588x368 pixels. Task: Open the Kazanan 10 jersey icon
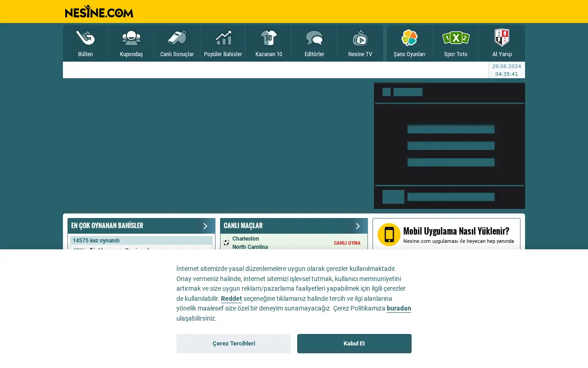[x=269, y=38]
